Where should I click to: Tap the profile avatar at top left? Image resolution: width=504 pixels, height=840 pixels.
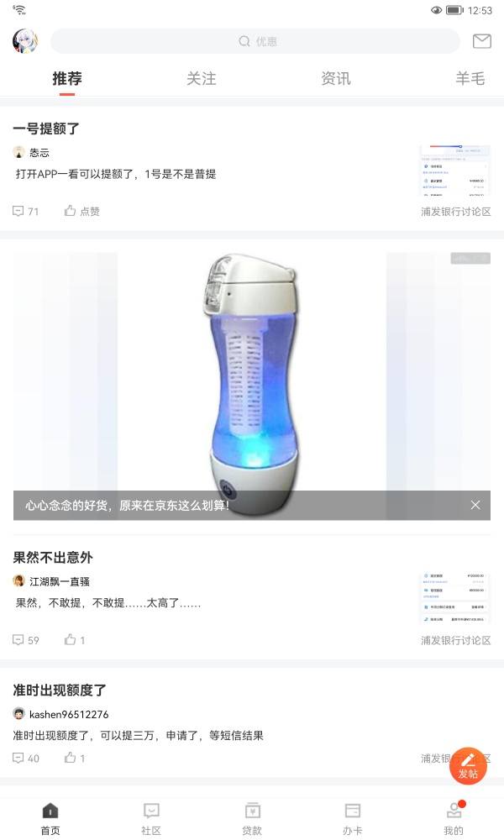pos(25,41)
